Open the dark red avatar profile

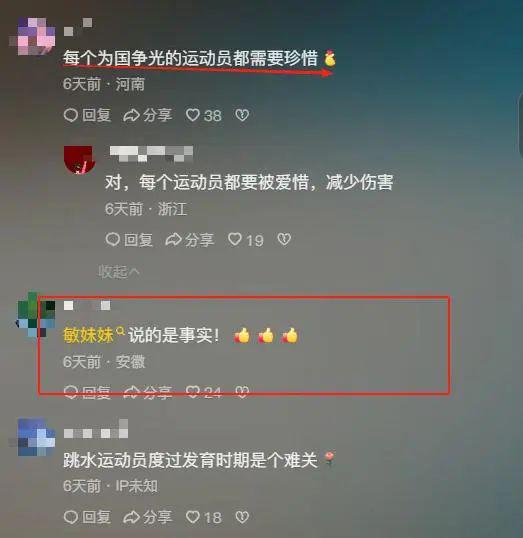click(x=80, y=160)
